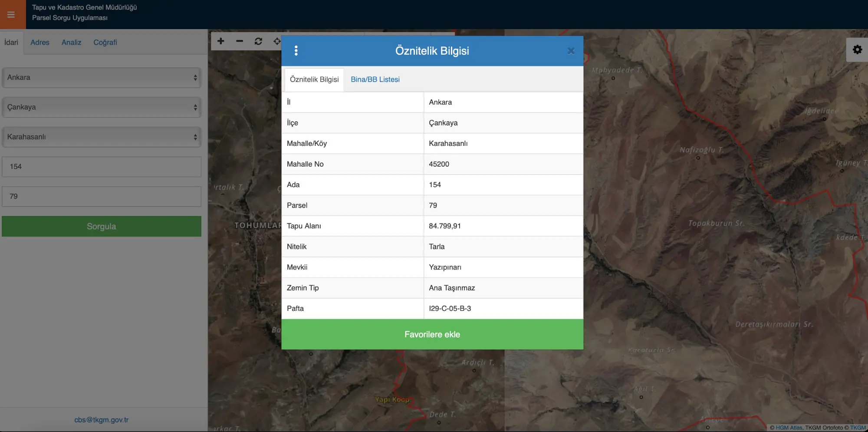Open the three-dot options menu in dialog

click(296, 51)
